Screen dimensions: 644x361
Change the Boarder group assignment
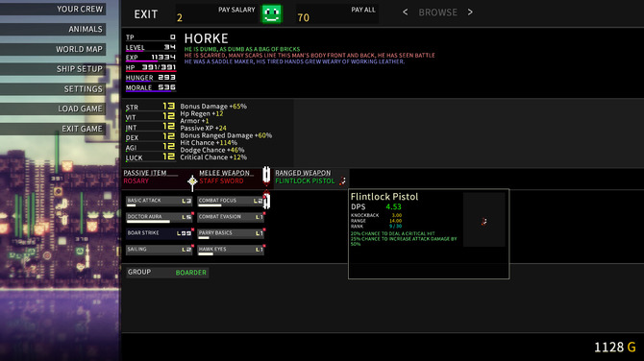tap(191, 273)
